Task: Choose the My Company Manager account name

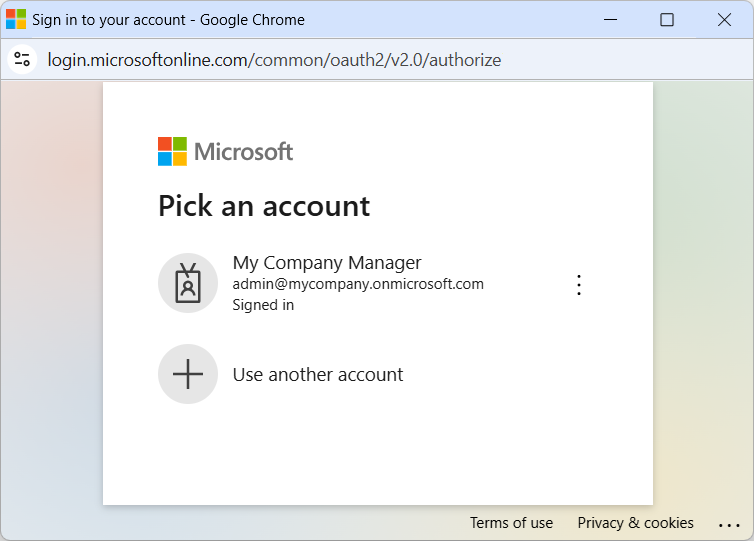Action: coord(327,263)
